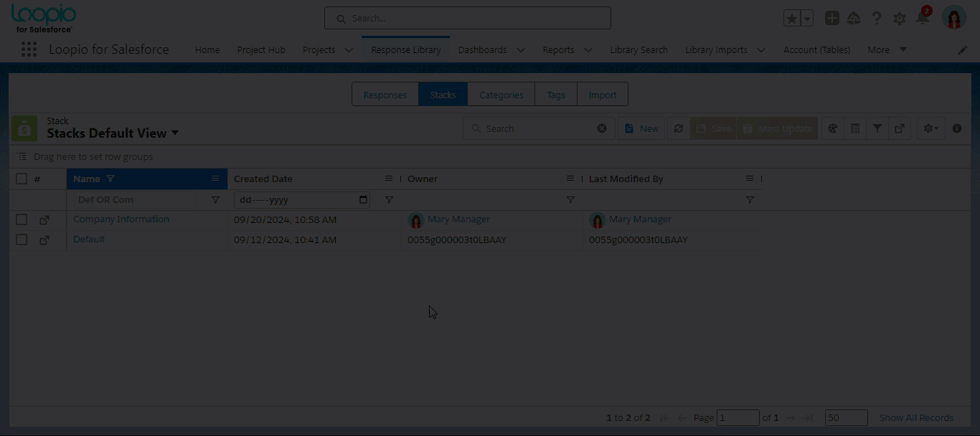The height and width of the screenshot is (436, 980).
Task: Click the Favorites star icon
Action: 792,19
